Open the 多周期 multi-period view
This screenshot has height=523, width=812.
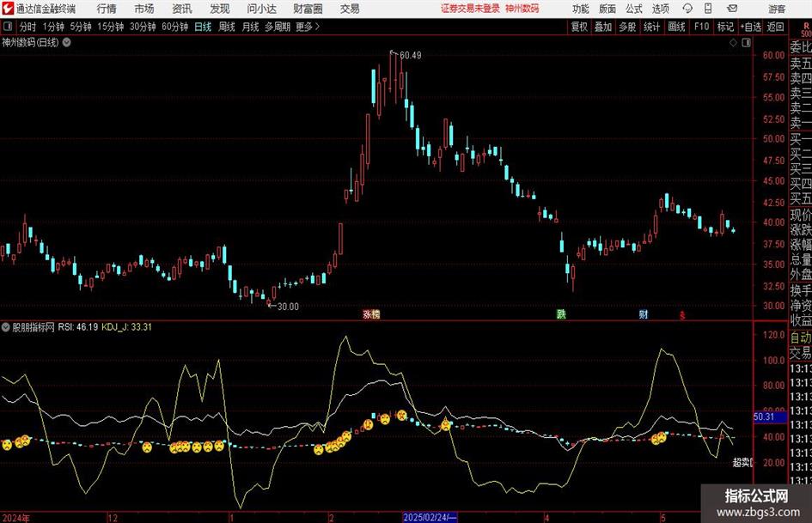click(278, 27)
